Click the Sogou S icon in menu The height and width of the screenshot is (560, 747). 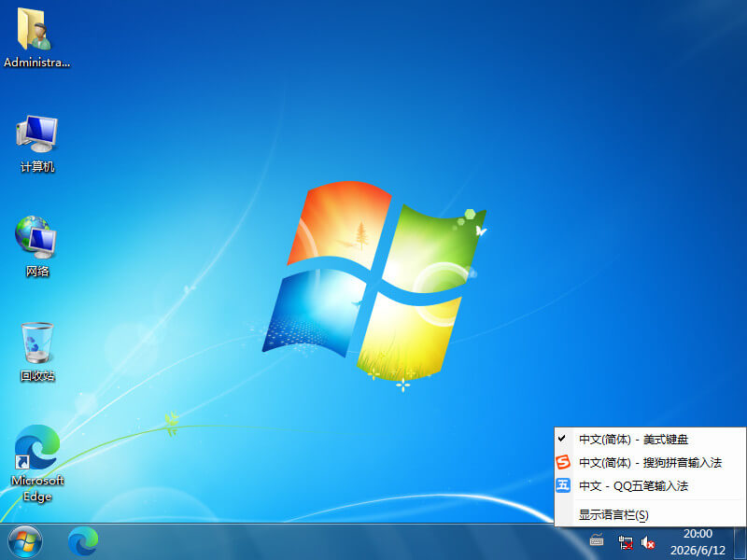coord(563,462)
